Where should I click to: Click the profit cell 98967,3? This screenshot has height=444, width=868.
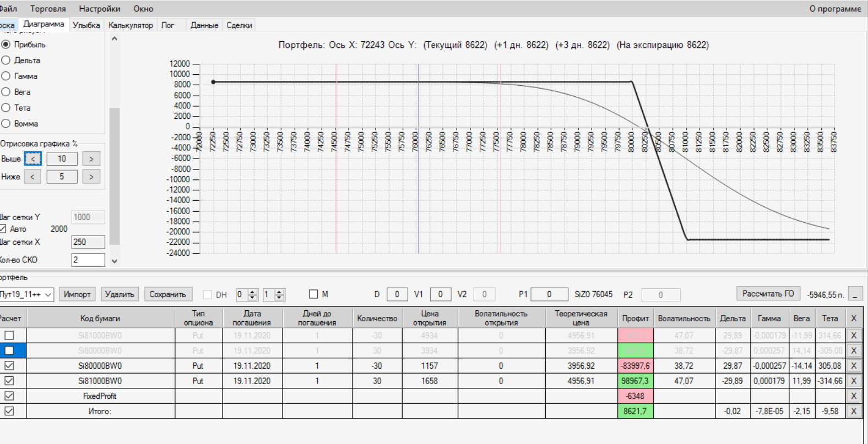pos(636,381)
